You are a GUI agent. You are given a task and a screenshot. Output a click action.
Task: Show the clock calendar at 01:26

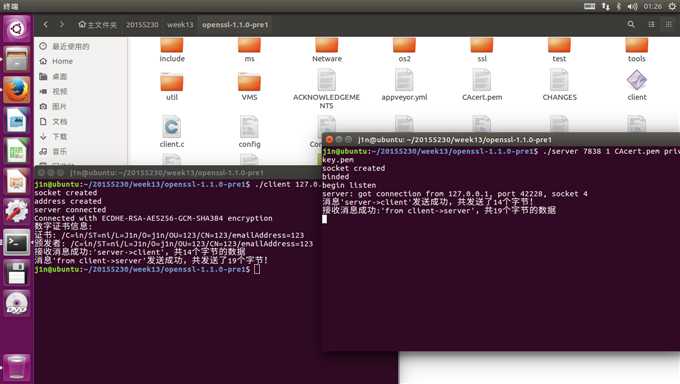[x=653, y=6]
